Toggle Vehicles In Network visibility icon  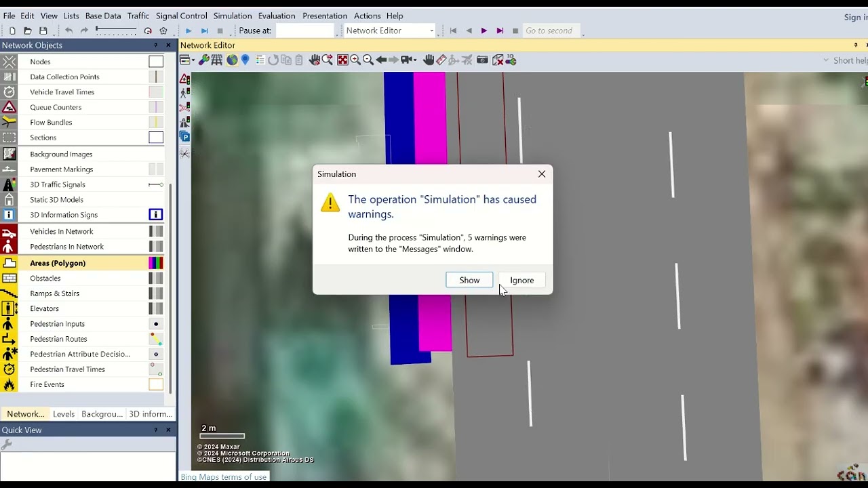pyautogui.click(x=9, y=231)
